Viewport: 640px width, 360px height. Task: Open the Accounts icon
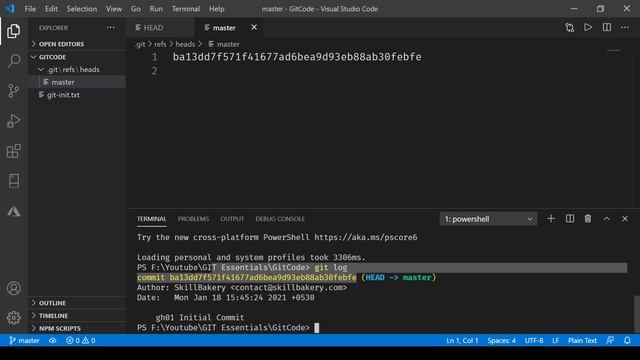13,288
